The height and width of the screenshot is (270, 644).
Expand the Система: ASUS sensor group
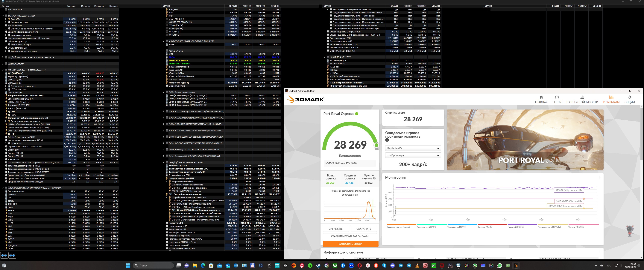[3, 10]
